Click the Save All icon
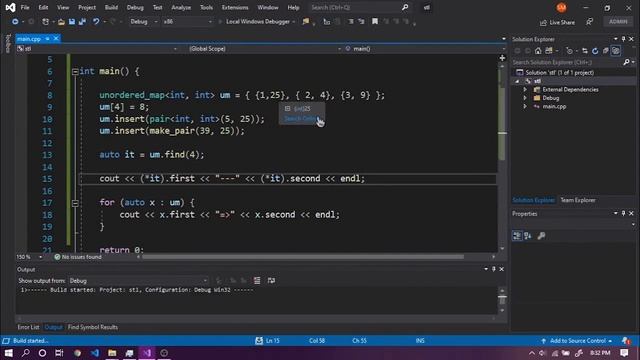640x360 pixels. (x=82, y=22)
